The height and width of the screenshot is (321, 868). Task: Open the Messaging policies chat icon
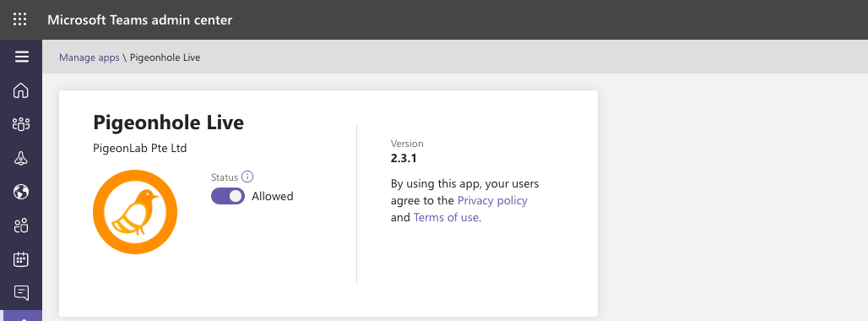pyautogui.click(x=21, y=293)
